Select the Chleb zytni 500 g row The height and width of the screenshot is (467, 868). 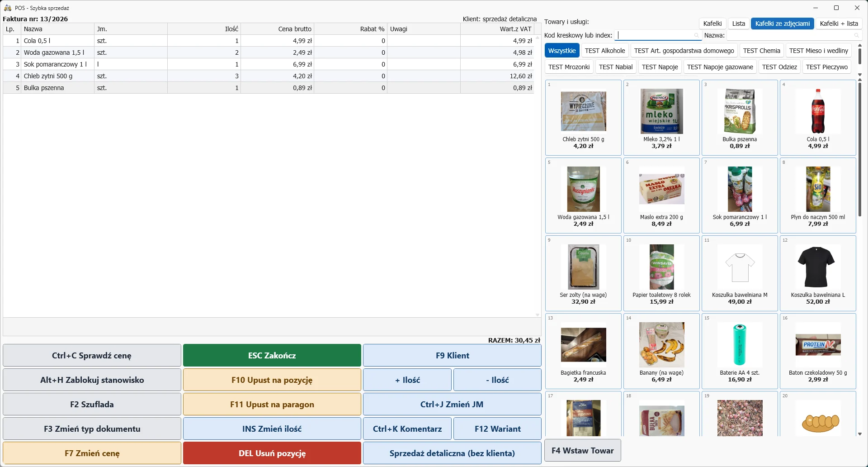pyautogui.click(x=269, y=76)
